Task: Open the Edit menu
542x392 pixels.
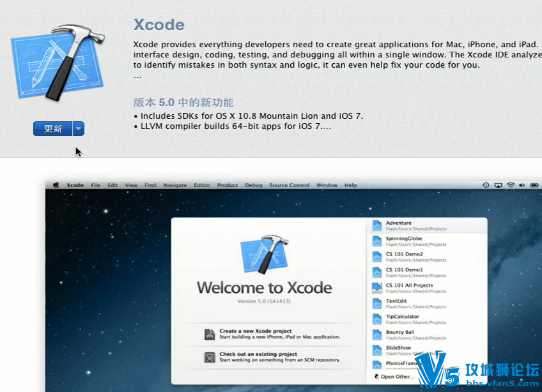Action: point(112,185)
